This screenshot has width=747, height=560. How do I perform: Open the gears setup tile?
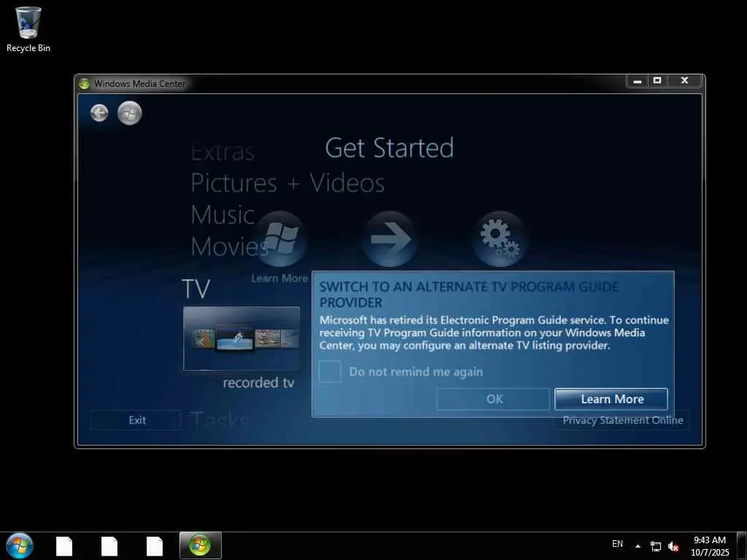pyautogui.click(x=500, y=238)
